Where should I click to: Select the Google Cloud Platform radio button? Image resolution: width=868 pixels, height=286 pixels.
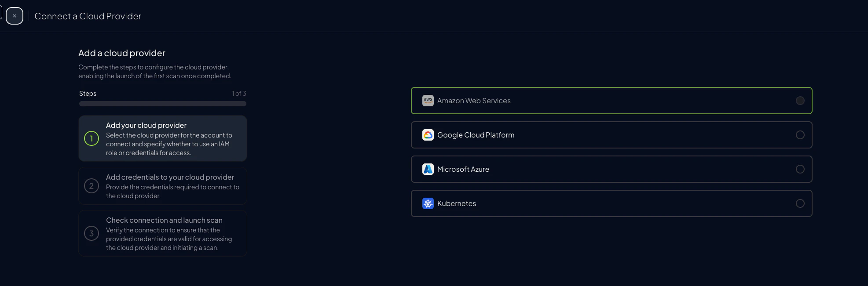(x=800, y=135)
